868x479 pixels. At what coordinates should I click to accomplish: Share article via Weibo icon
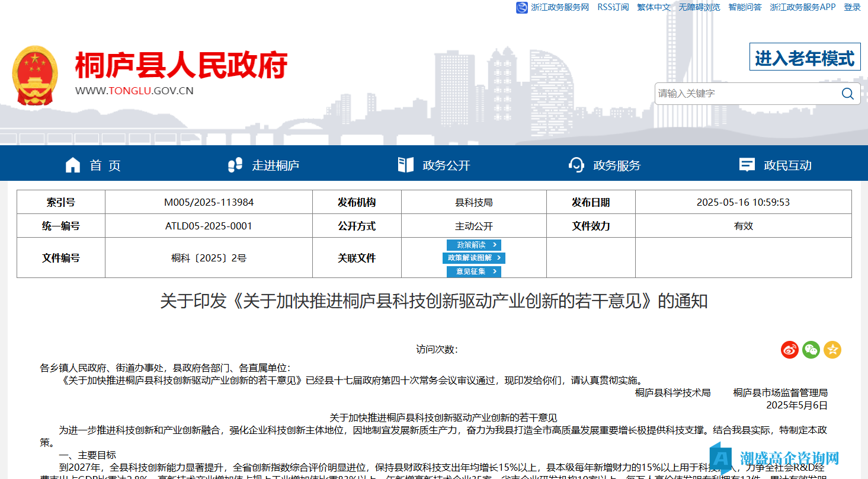[789, 350]
